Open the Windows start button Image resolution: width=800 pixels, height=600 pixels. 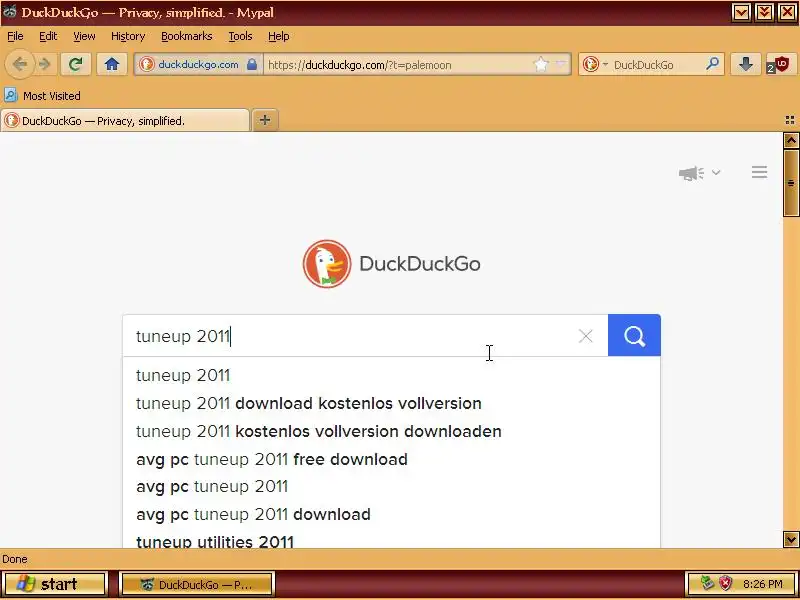click(x=54, y=584)
